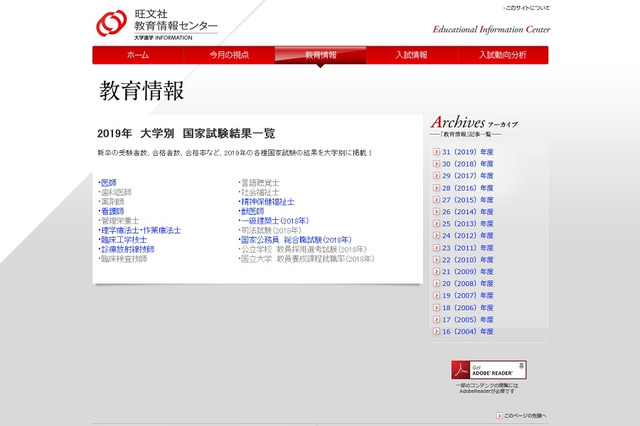Select the 教育情報 navigation tab

click(x=320, y=55)
